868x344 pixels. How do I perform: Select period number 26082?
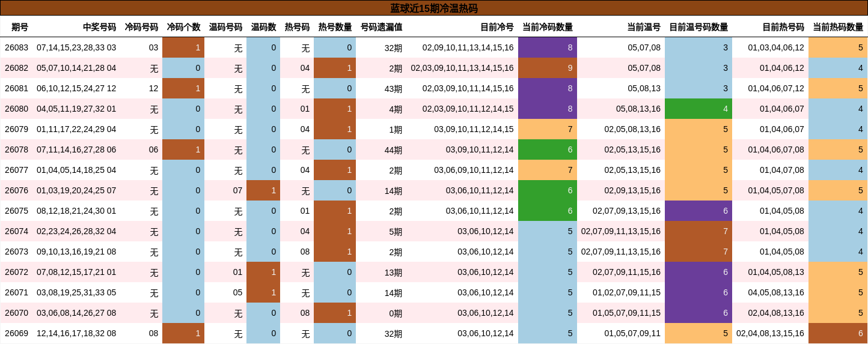pyautogui.click(x=16, y=68)
